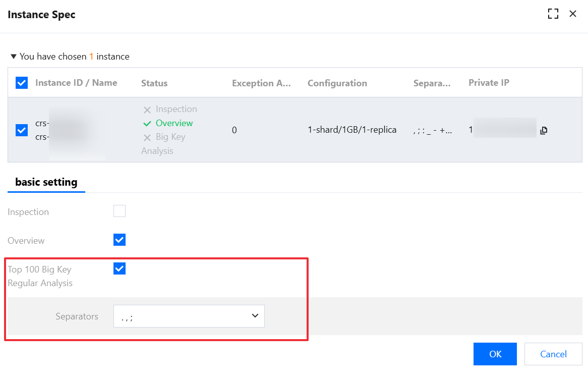This screenshot has width=588, height=381.
Task: Click the Instance ID / Name column header
Action: click(76, 83)
